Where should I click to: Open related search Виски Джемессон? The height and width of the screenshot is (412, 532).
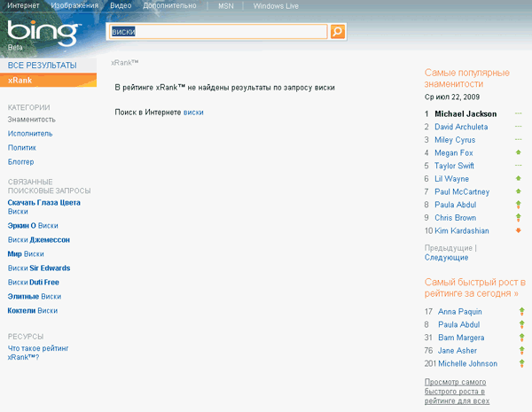(39, 239)
